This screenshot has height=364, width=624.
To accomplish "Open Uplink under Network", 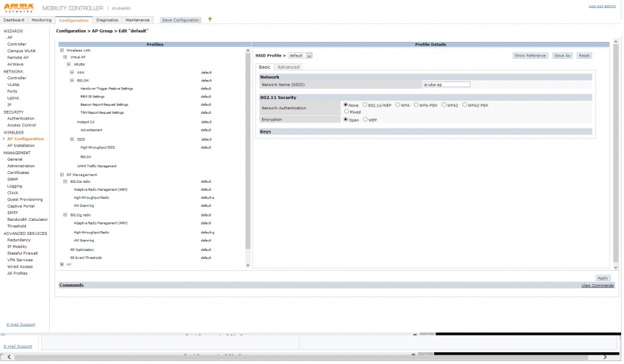I will 13,98.
